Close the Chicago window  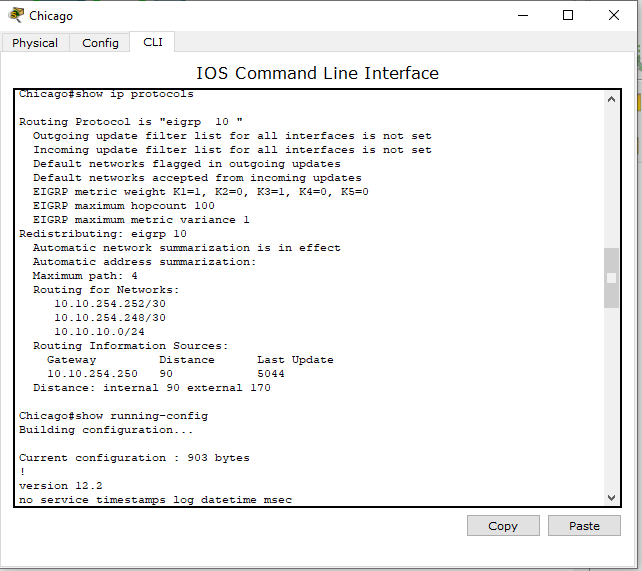click(x=614, y=16)
